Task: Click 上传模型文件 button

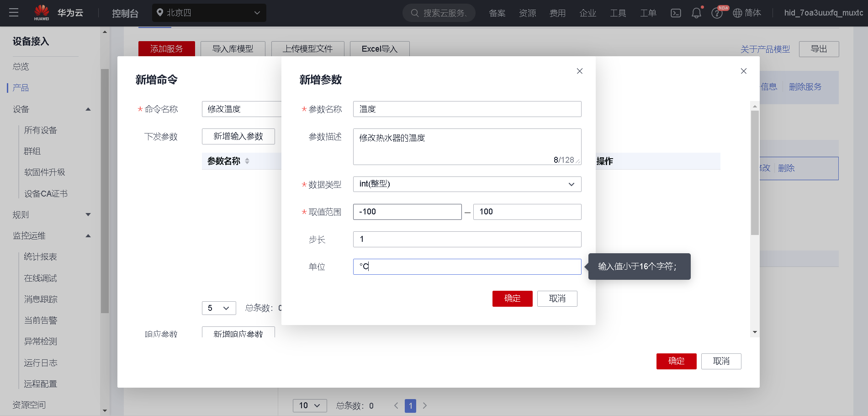Action: tap(308, 49)
